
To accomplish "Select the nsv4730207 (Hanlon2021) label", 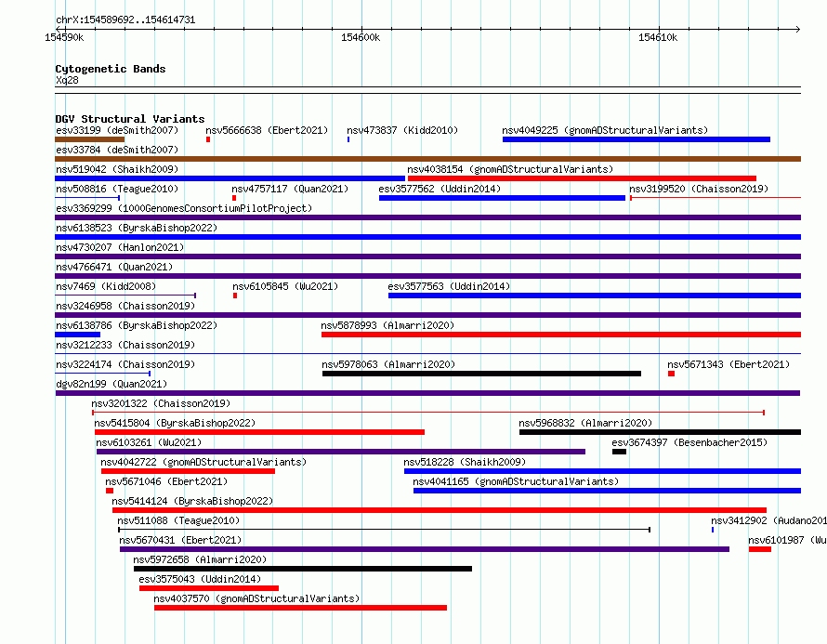I will [120, 247].
